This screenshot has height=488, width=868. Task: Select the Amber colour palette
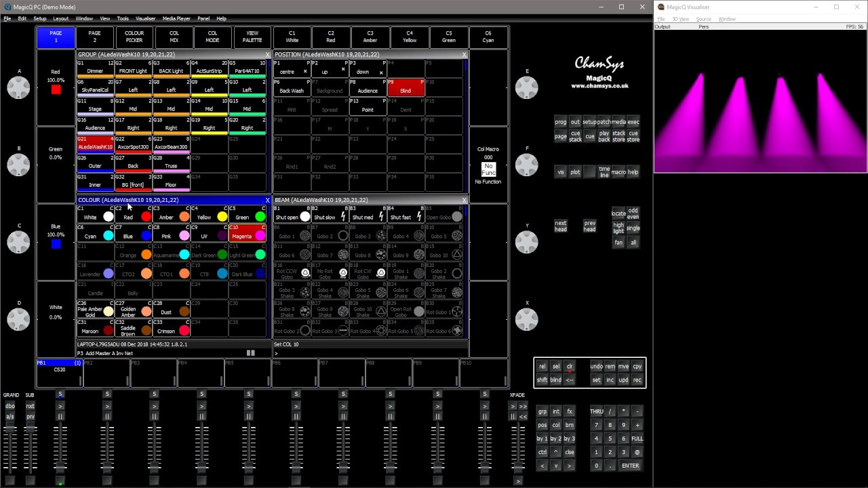point(172,213)
